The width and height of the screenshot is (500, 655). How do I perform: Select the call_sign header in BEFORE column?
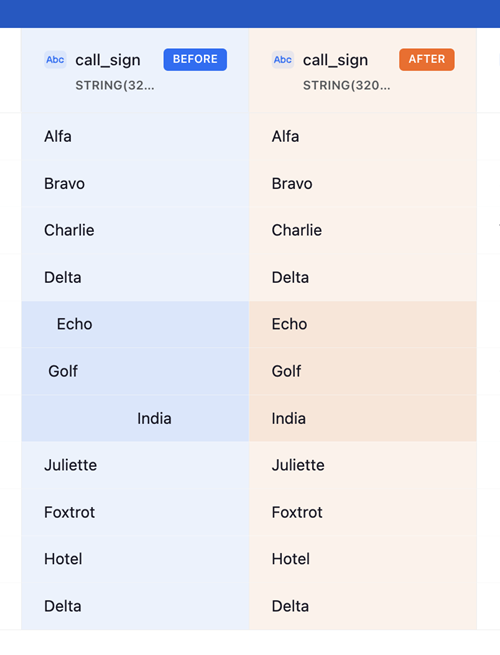click(x=108, y=60)
